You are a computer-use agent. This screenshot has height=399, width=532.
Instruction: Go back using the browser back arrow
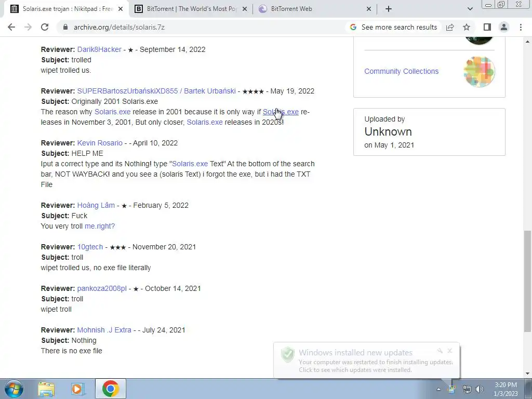pyautogui.click(x=11, y=27)
